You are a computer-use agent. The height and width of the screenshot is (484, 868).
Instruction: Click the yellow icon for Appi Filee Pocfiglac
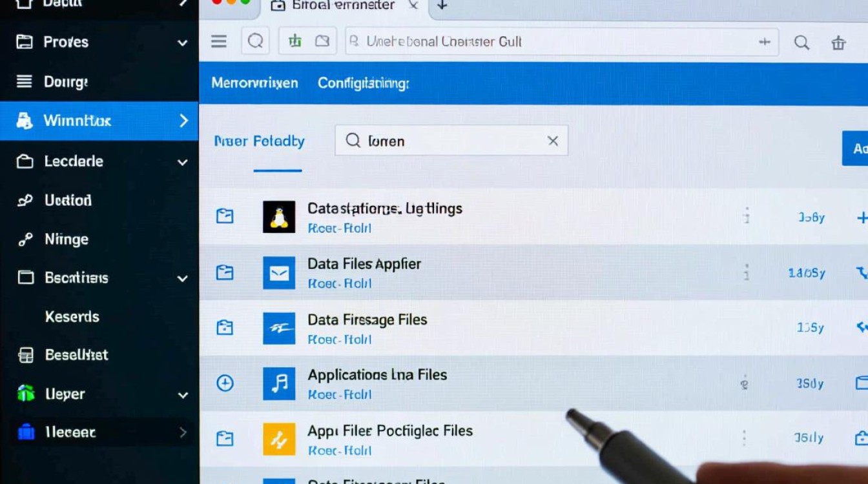(x=279, y=439)
